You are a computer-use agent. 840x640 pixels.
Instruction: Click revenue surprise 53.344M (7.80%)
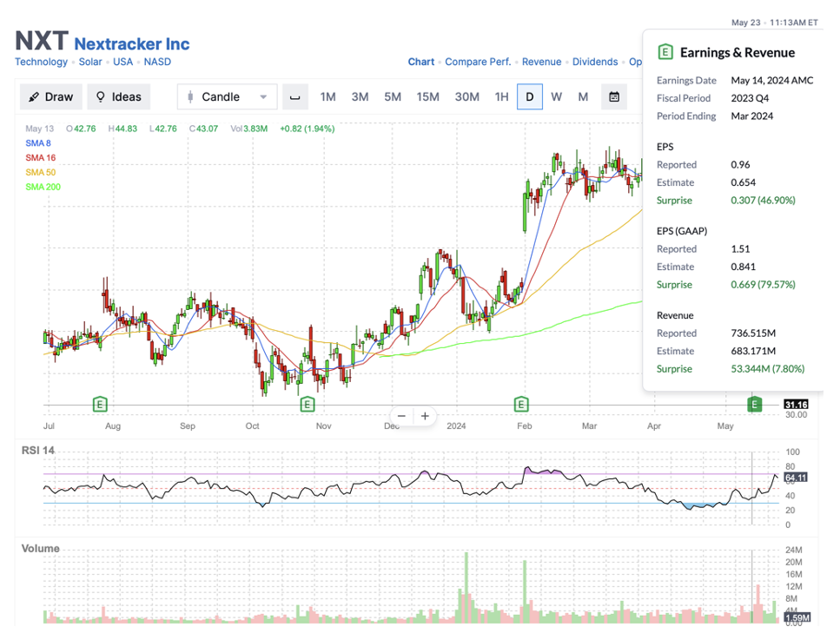(768, 368)
